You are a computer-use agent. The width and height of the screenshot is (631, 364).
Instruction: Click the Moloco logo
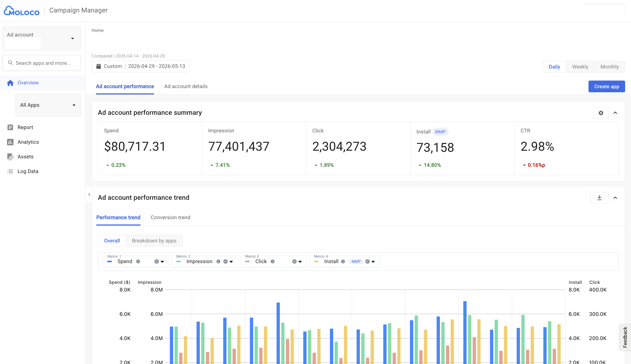(21, 10)
